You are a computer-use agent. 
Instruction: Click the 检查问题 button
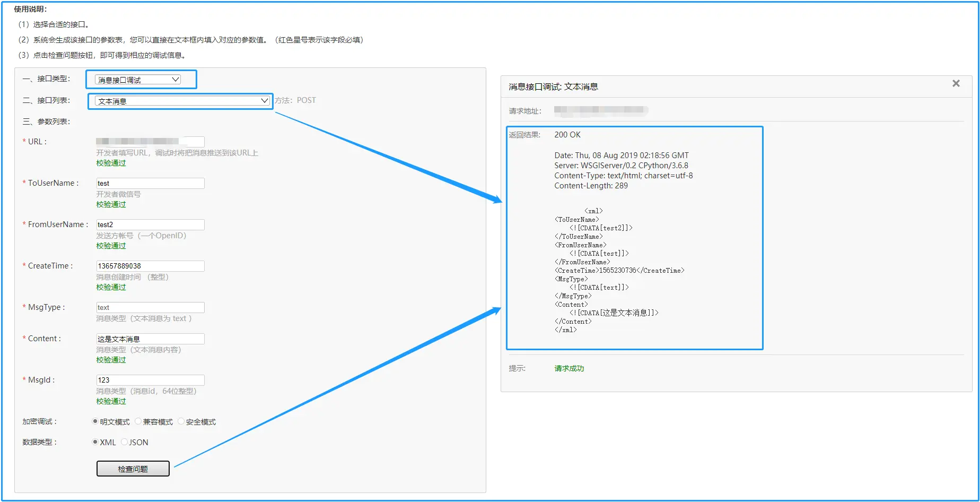(133, 469)
